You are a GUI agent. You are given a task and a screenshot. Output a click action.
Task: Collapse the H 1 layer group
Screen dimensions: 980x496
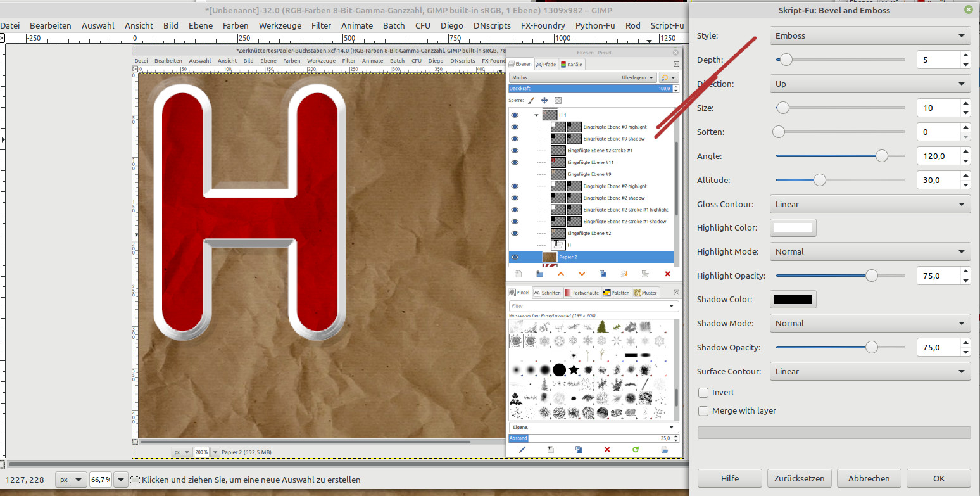(x=536, y=115)
